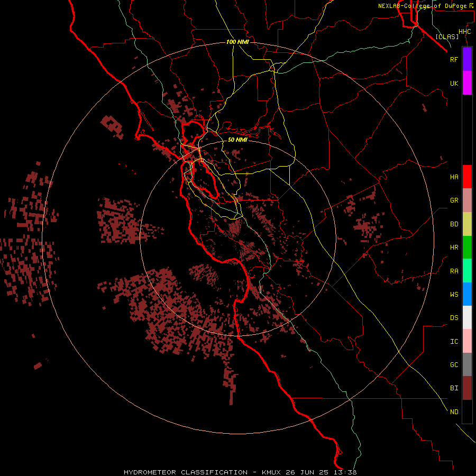
Task: Click the BI dark red legend color block
Action: click(x=467, y=388)
